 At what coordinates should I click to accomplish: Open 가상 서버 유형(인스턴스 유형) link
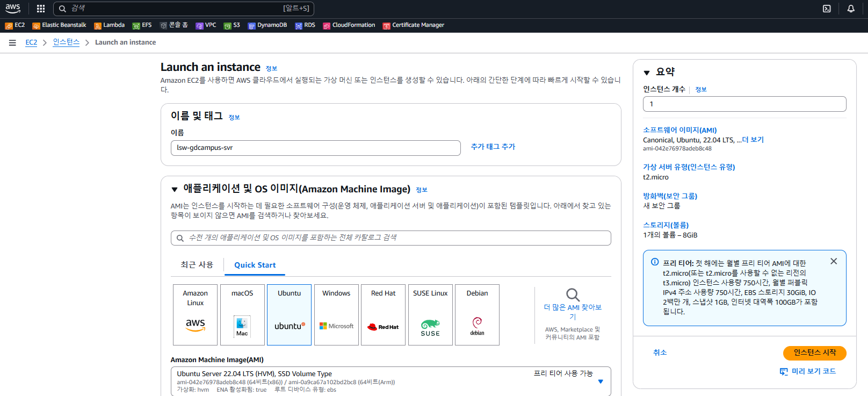[689, 167]
